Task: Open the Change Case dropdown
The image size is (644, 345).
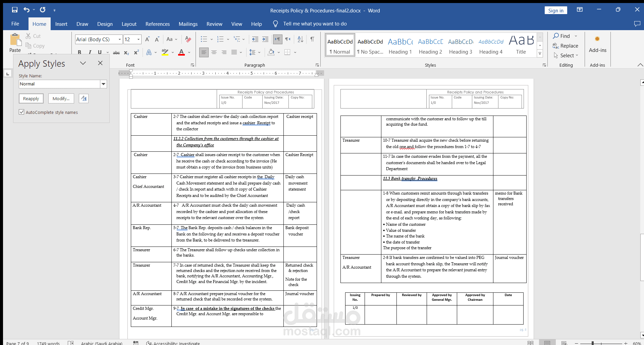Action: pyautogui.click(x=172, y=40)
